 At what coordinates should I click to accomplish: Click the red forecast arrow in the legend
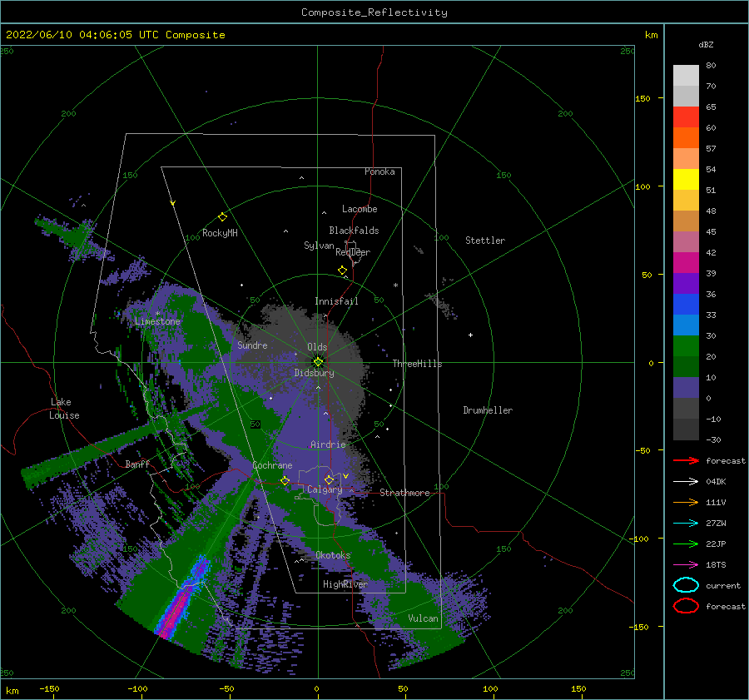tap(686, 460)
